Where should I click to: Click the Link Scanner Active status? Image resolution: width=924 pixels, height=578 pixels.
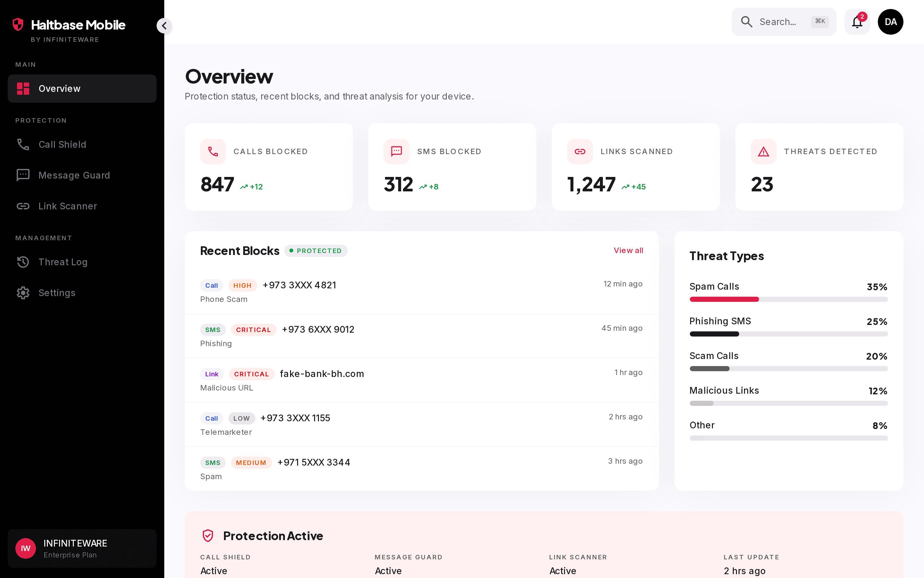tap(563, 571)
